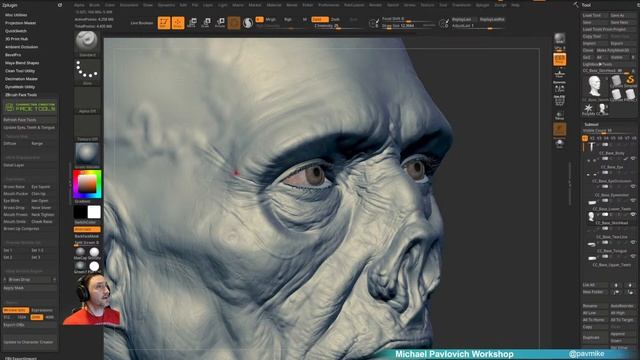Click the Apply Mask button
Viewport: 640px width, 360px height.
30,288
